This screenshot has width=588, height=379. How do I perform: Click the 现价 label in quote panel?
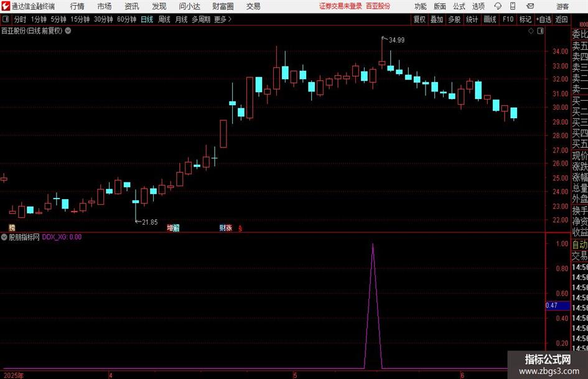click(580, 156)
